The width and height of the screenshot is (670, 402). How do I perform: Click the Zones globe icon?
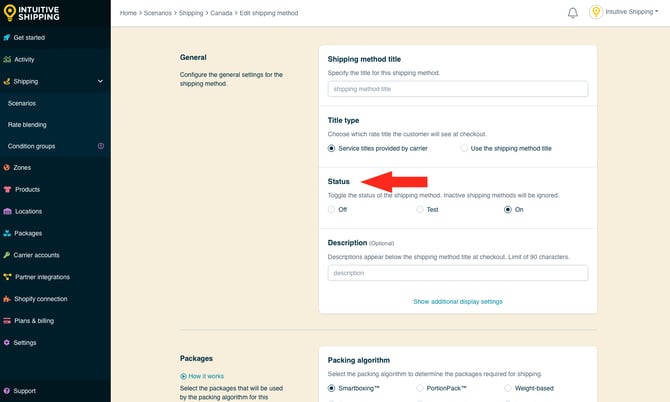(6, 167)
